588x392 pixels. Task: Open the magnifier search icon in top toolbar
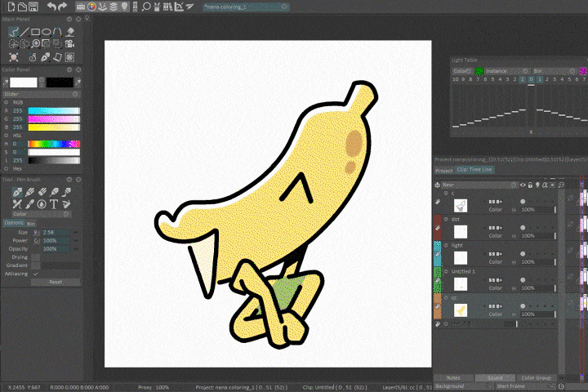pyautogui.click(x=146, y=7)
